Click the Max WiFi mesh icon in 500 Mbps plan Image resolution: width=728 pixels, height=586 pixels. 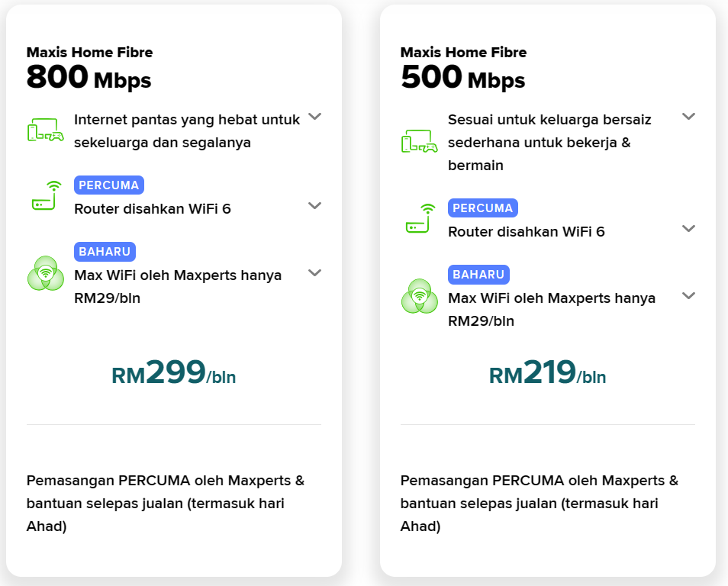click(419, 296)
